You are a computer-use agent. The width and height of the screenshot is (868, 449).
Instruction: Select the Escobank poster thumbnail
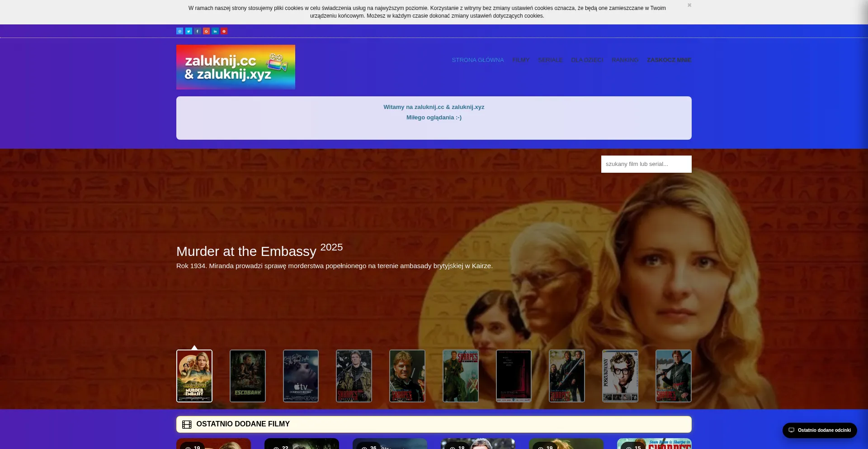coord(248,376)
